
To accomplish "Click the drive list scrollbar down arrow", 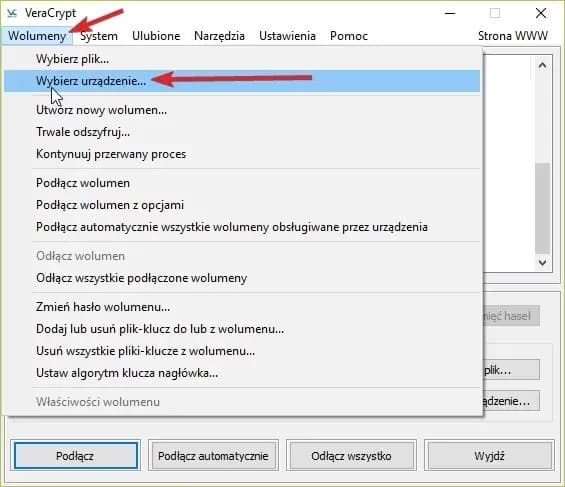I will [x=542, y=263].
